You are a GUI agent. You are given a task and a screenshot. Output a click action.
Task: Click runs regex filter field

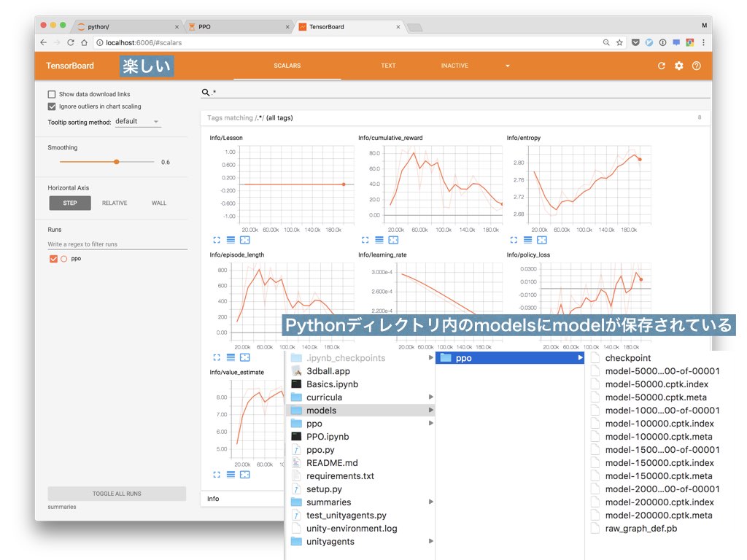(x=117, y=244)
